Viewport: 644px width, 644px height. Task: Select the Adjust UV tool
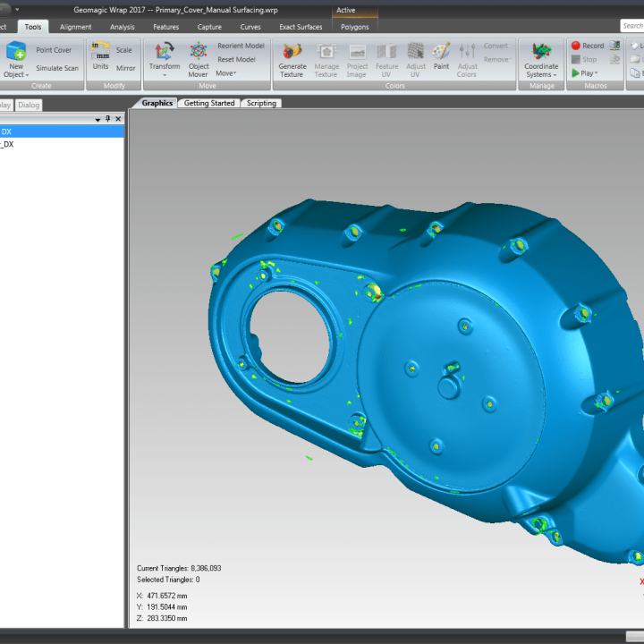[416, 60]
